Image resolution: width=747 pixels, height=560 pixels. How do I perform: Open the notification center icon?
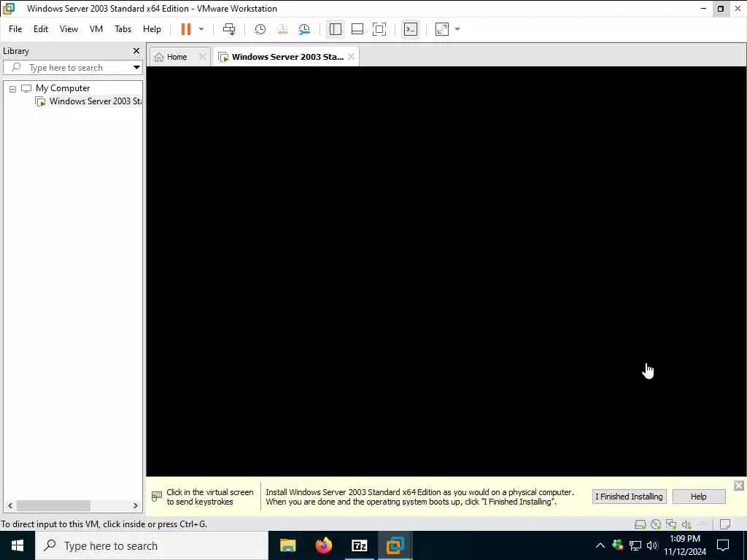tap(723, 545)
